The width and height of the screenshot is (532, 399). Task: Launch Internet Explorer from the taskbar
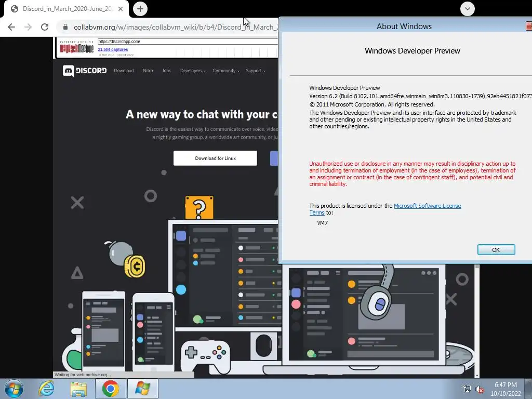pyautogui.click(x=46, y=389)
